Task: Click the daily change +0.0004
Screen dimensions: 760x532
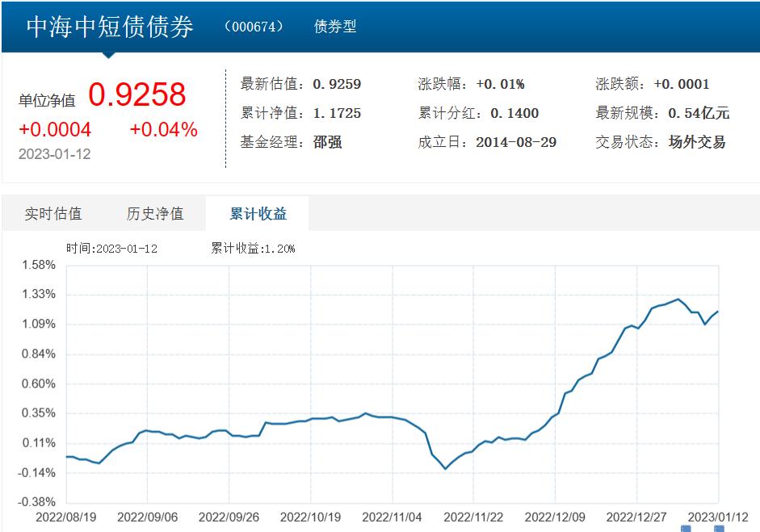Action: 55,129
